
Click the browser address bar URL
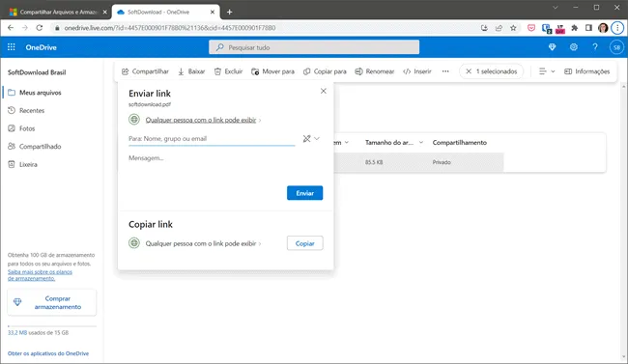(170, 28)
